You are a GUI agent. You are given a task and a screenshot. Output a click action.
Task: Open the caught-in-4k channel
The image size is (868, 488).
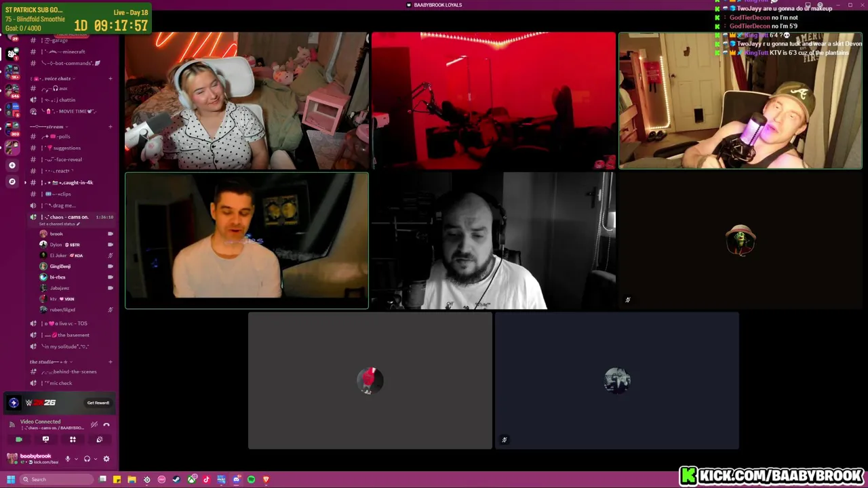pos(71,182)
